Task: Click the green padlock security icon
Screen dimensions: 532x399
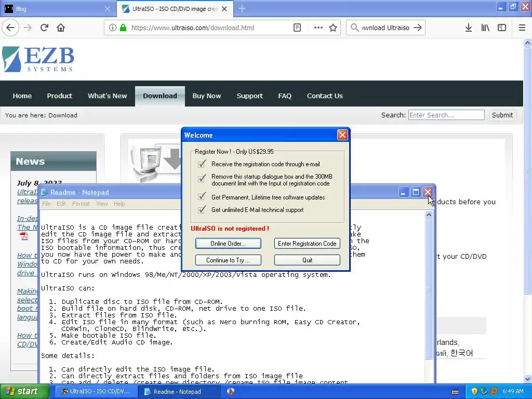Action: (123, 28)
